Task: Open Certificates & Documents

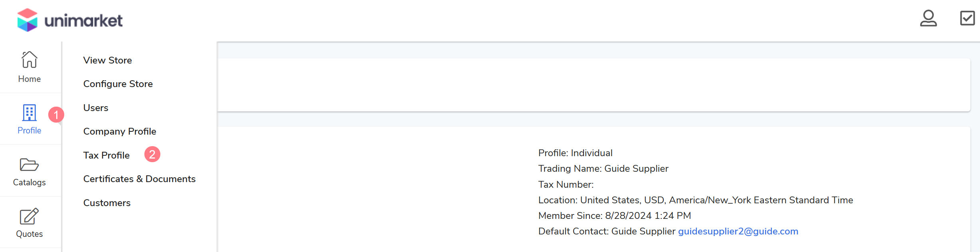Action: point(139,179)
